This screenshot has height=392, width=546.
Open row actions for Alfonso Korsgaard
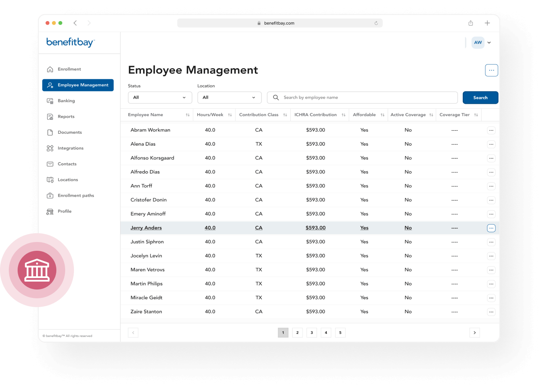[491, 158]
